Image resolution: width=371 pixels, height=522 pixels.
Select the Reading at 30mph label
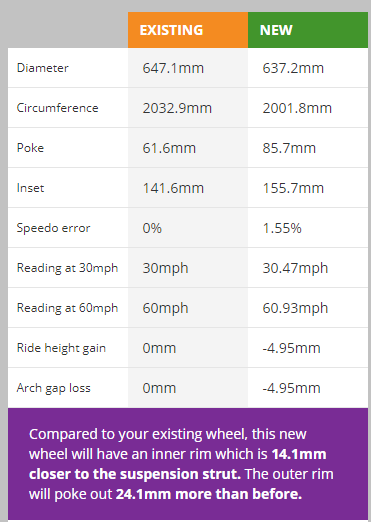[x=67, y=268]
